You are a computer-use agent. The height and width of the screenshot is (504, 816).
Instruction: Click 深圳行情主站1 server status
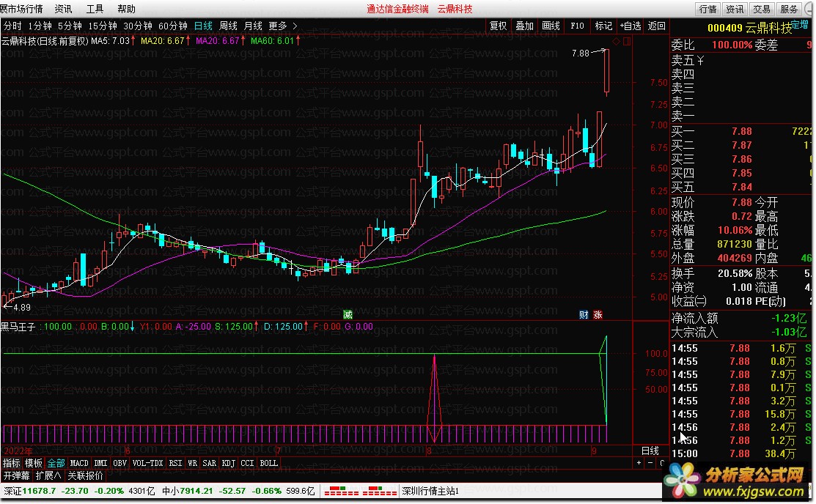tap(430, 491)
